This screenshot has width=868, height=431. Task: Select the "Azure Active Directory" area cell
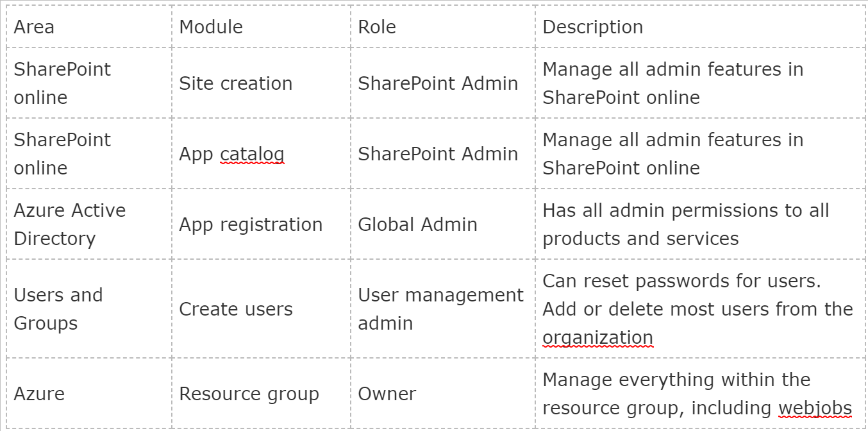pyautogui.click(x=89, y=224)
